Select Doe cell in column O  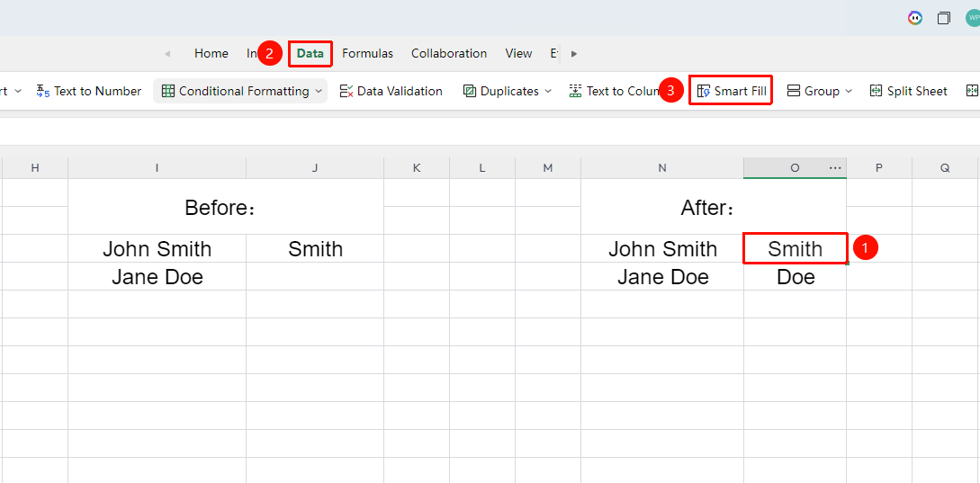click(795, 276)
